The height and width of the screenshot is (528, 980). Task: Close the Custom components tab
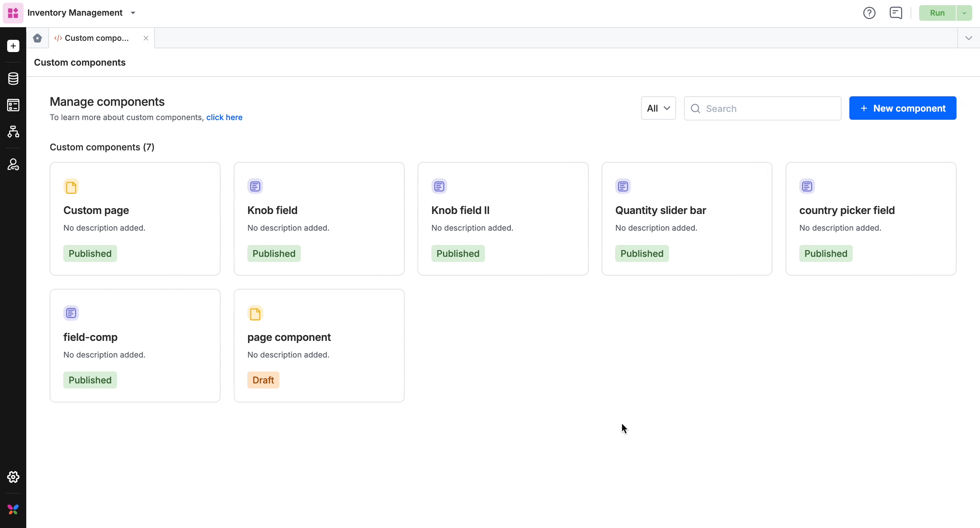(146, 38)
